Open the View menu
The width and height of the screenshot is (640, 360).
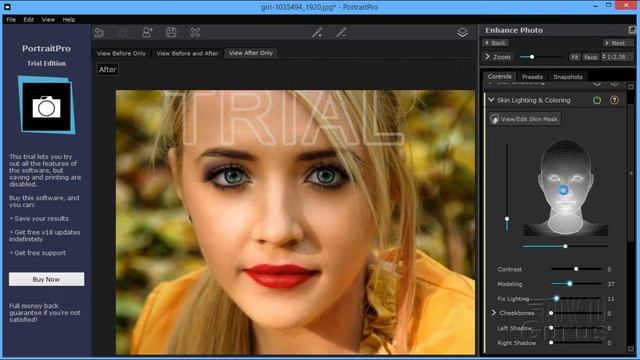point(48,19)
